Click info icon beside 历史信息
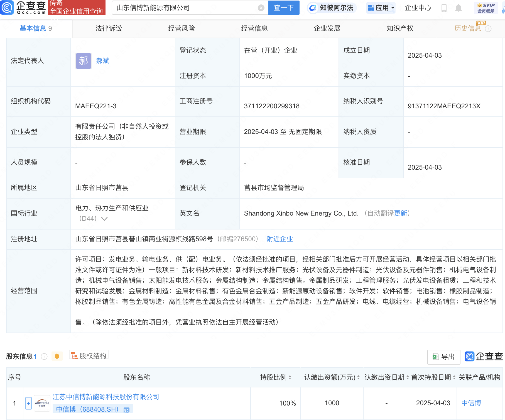Screen dimensions: 505x420 [x=488, y=29]
